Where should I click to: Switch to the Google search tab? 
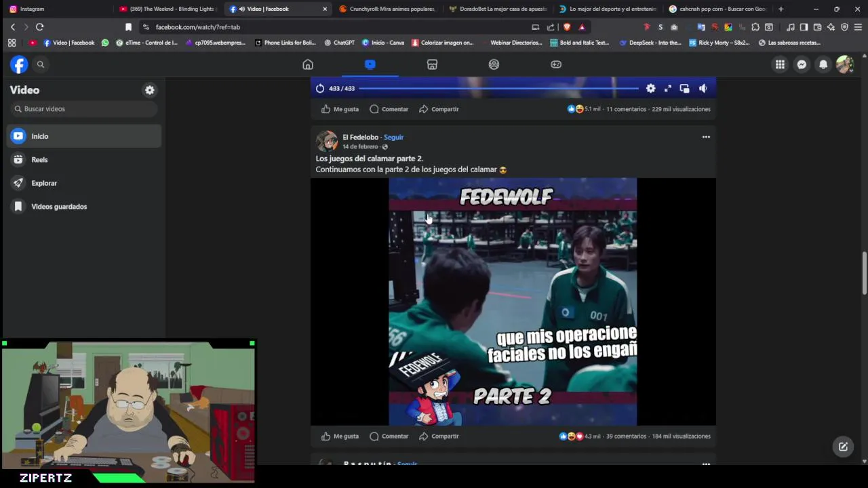click(717, 9)
